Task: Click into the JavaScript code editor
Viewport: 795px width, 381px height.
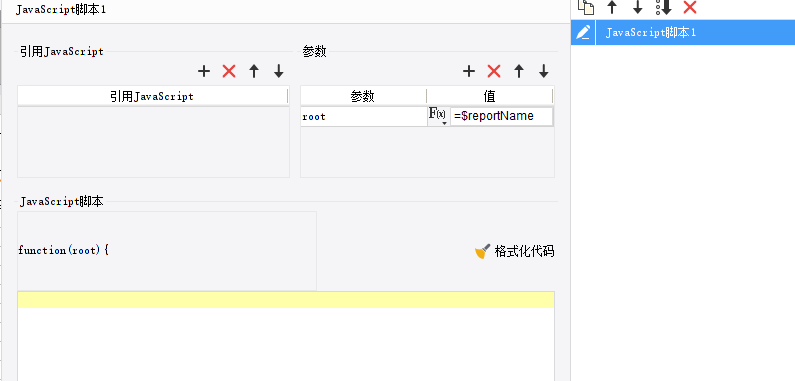Action: (x=286, y=336)
